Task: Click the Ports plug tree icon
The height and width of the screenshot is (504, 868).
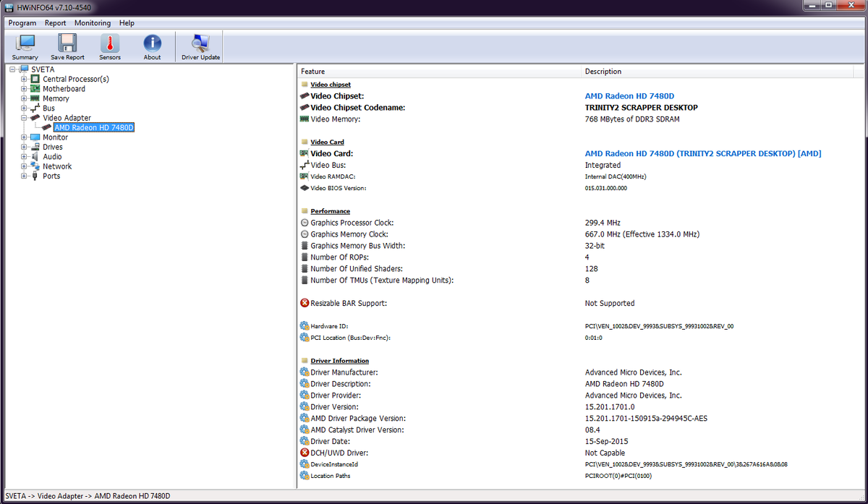Action: click(35, 176)
